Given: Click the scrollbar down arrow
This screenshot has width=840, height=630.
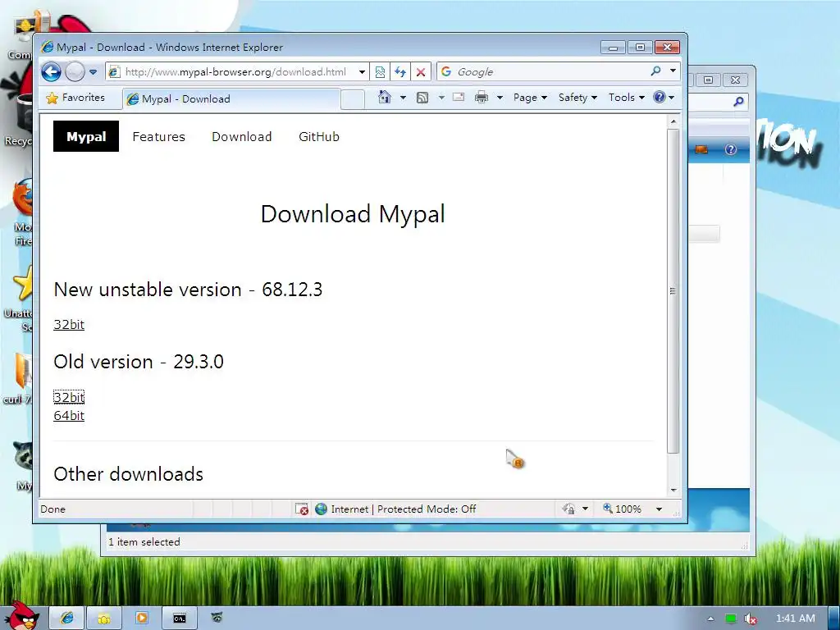Looking at the screenshot, I should point(673,491).
